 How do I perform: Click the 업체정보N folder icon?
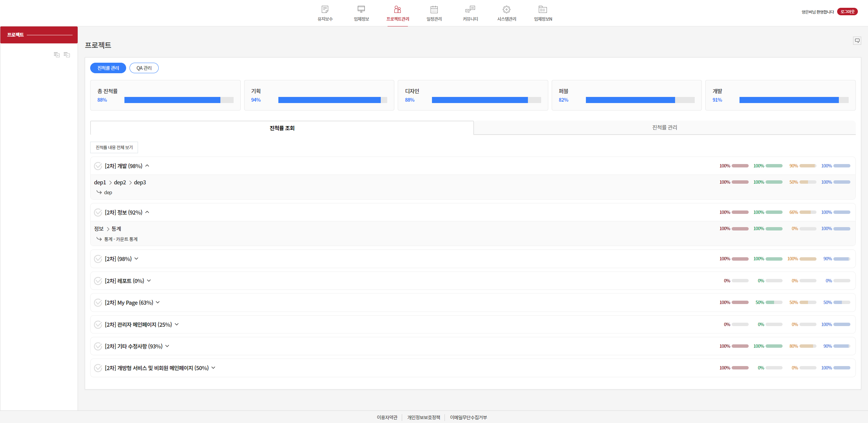543,9
